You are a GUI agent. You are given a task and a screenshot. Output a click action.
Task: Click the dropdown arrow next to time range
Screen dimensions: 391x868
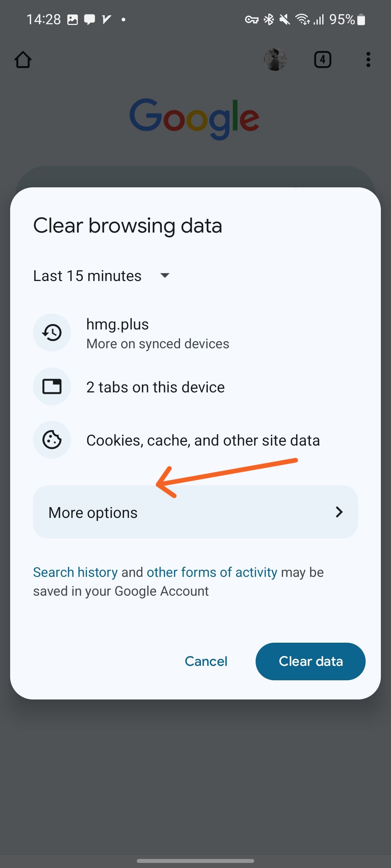pyautogui.click(x=165, y=276)
